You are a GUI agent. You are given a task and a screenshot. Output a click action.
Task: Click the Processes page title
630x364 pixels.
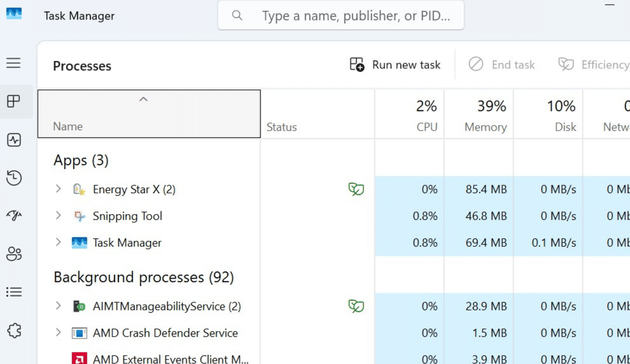(x=82, y=66)
